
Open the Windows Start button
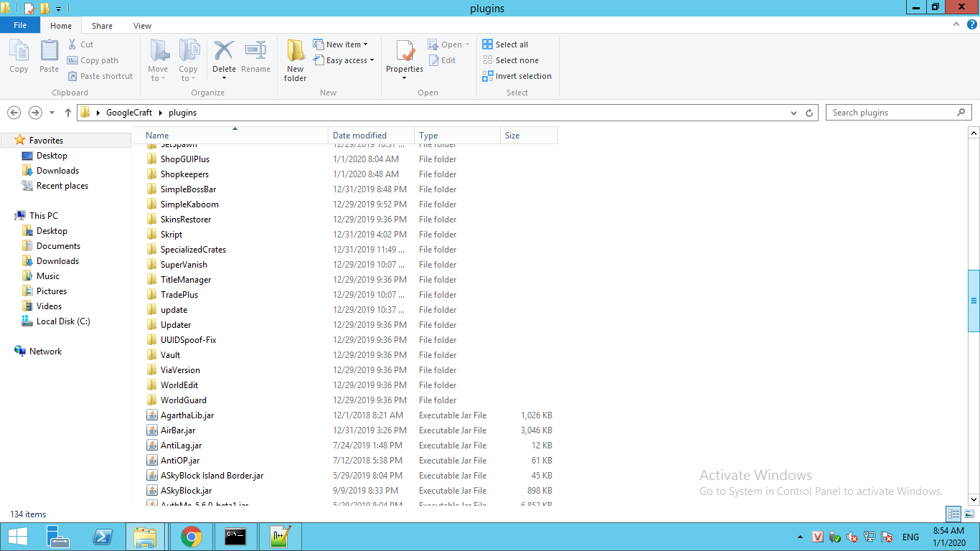[17, 537]
